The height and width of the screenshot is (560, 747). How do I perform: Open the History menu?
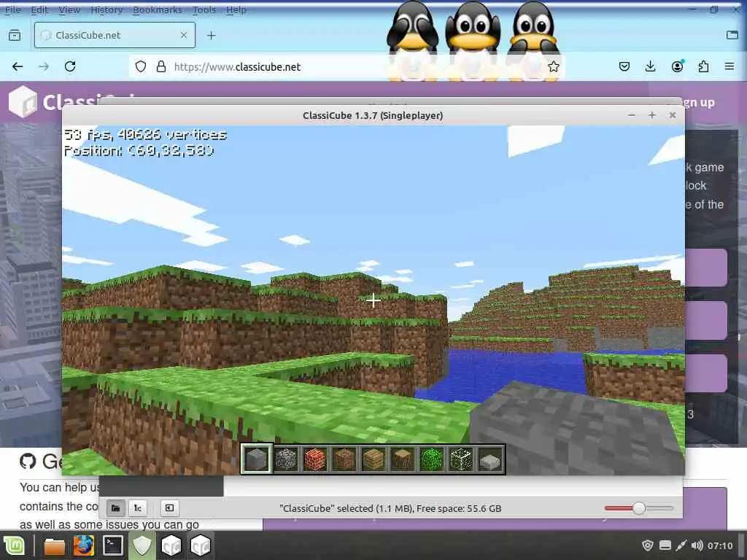click(107, 9)
